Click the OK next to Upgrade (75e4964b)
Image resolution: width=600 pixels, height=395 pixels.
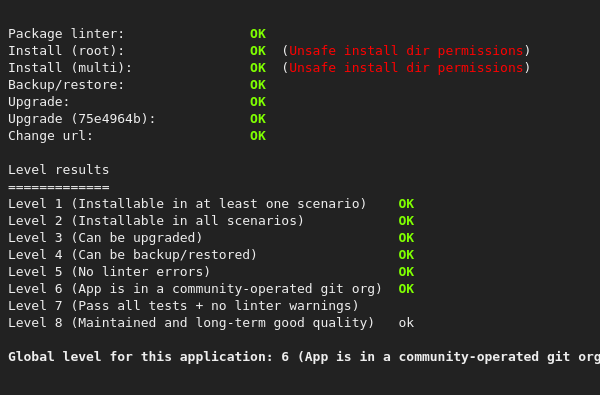tap(258, 119)
